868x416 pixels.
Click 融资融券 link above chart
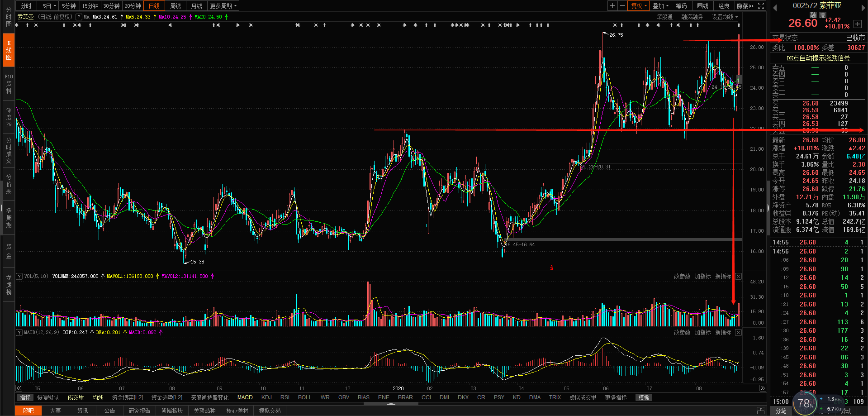tap(692, 17)
